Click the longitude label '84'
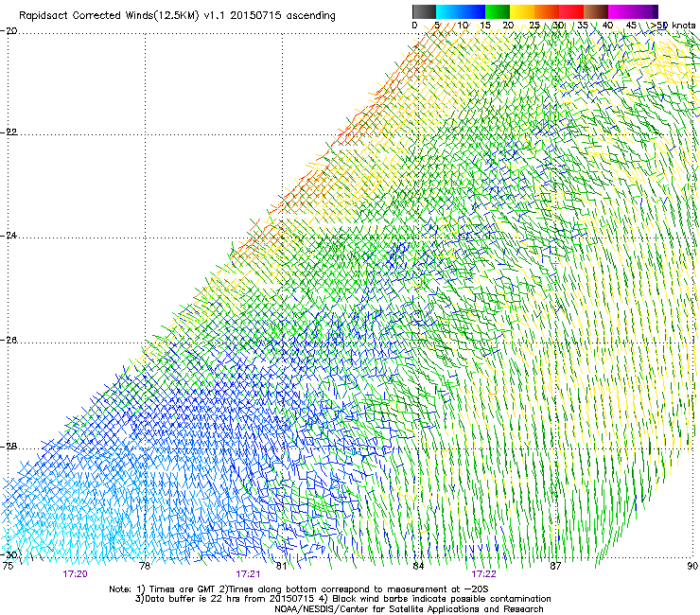 pos(418,566)
